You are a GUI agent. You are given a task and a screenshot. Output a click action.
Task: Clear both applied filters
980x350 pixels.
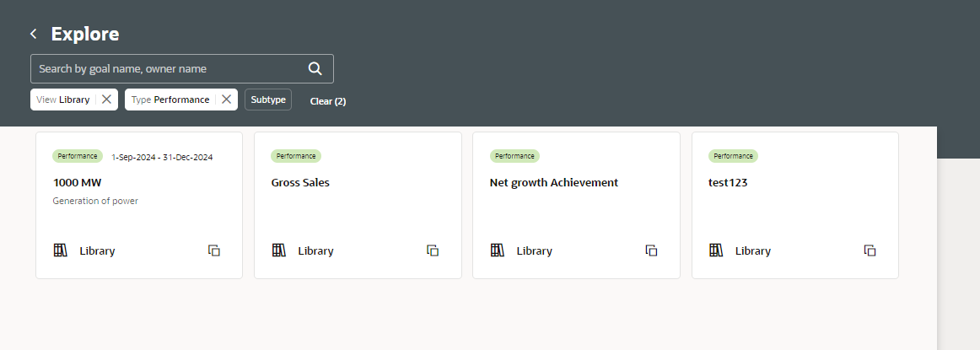click(x=327, y=101)
